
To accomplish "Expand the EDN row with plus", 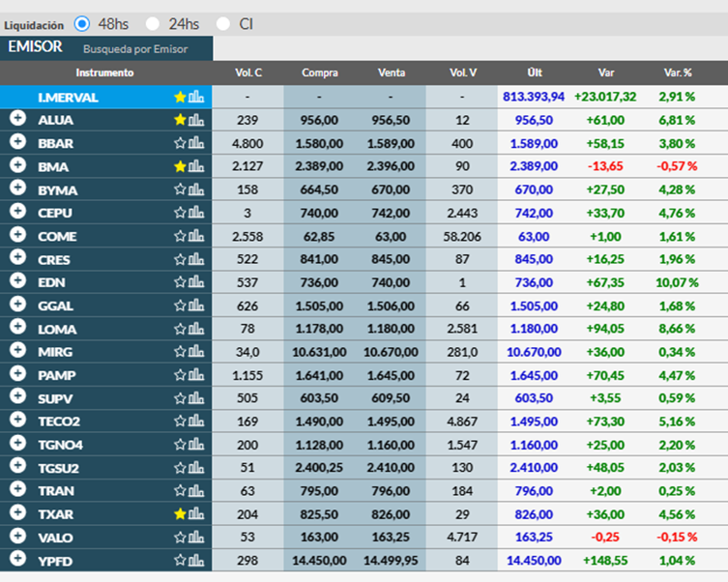I will point(17,280).
